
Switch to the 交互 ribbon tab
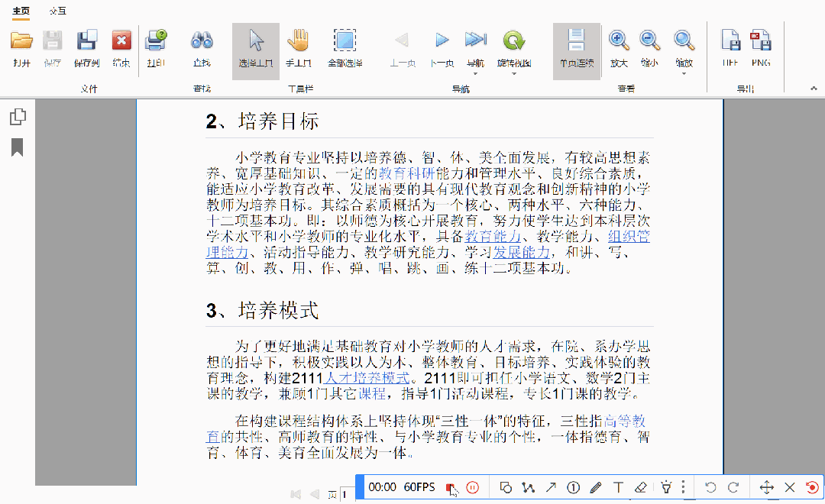point(57,11)
